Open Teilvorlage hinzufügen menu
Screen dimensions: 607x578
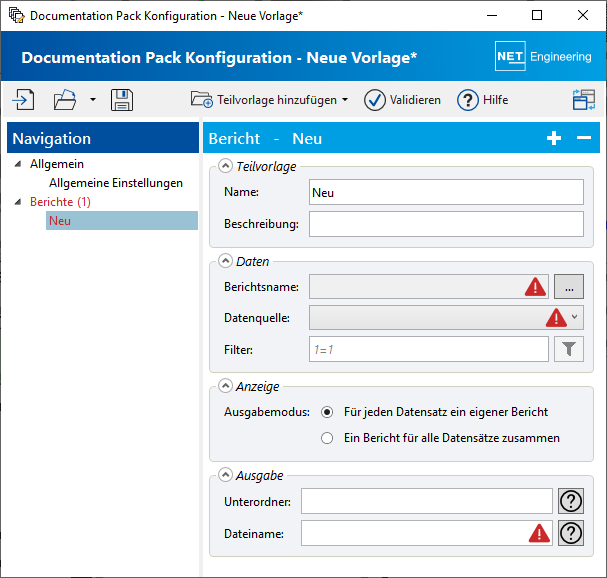click(x=269, y=100)
